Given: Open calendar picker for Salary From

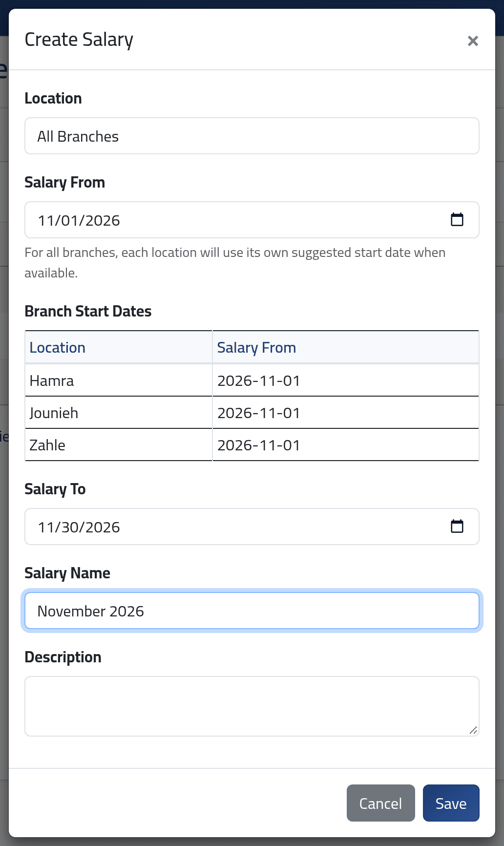Looking at the screenshot, I should 457,219.
